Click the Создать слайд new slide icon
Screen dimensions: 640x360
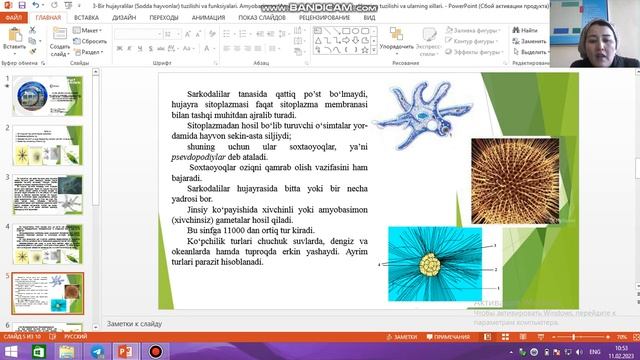tap(60, 34)
